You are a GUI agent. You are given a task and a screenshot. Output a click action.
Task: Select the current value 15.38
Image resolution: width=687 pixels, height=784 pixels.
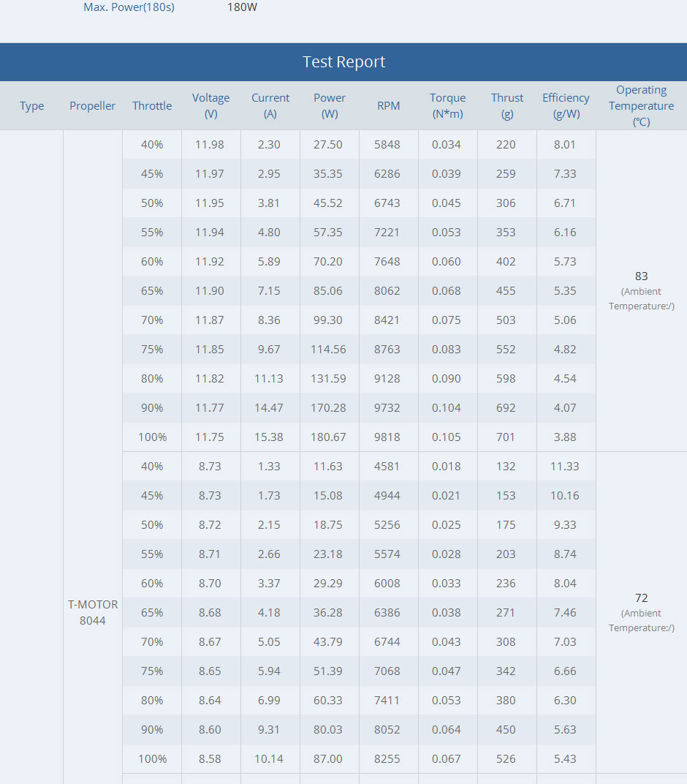269,437
